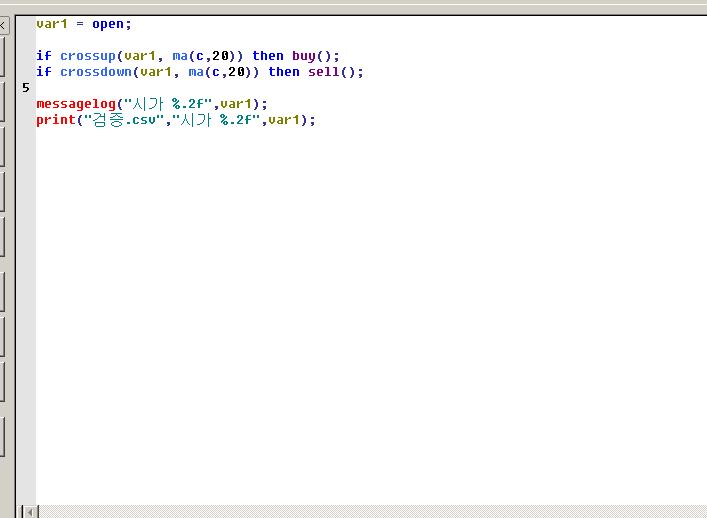Click the "buy()" call

pos(312,56)
